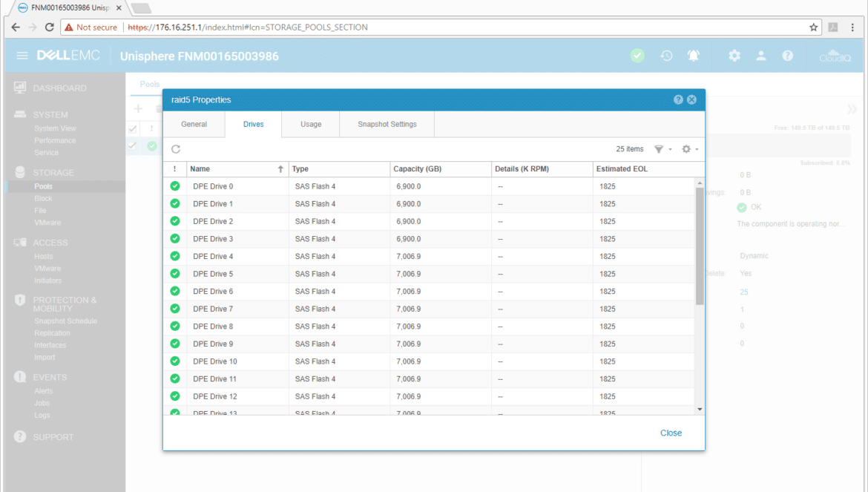
Task: Select the DPE Drive 3 row name
Action: (x=213, y=238)
